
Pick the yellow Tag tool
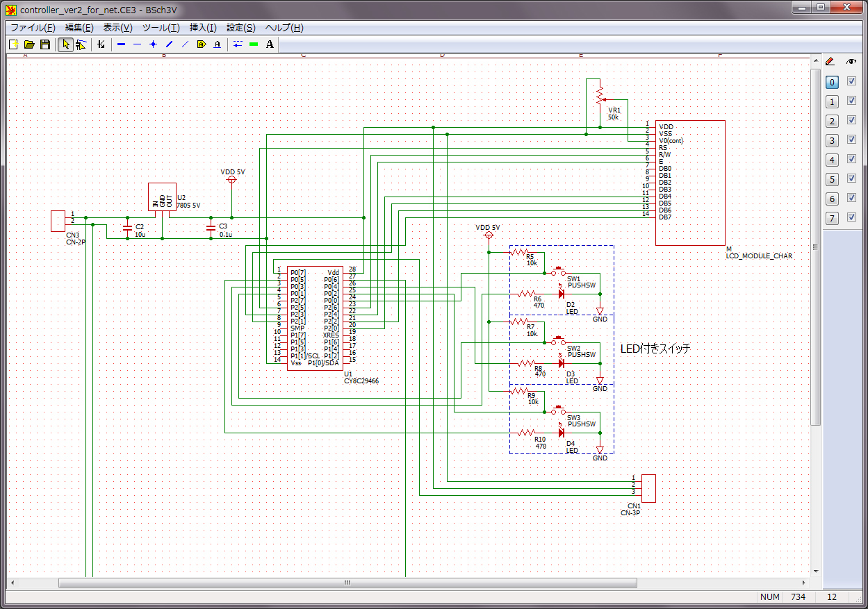(201, 44)
